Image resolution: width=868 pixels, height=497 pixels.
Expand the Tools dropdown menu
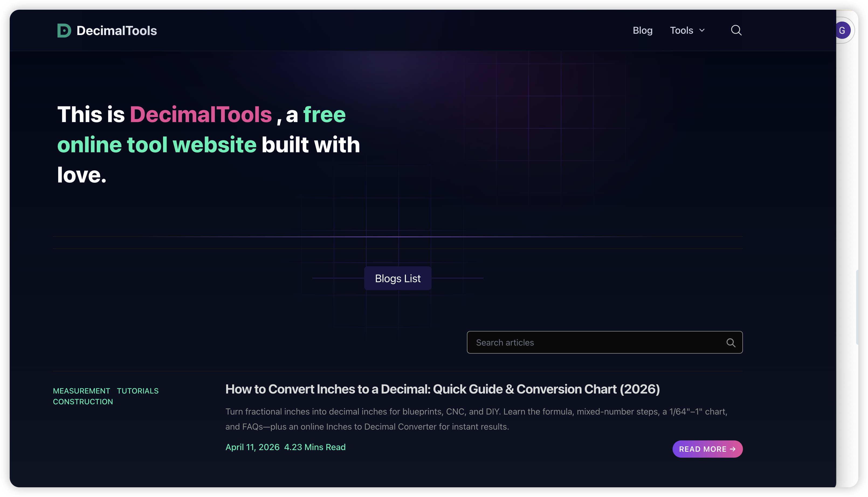pyautogui.click(x=687, y=30)
